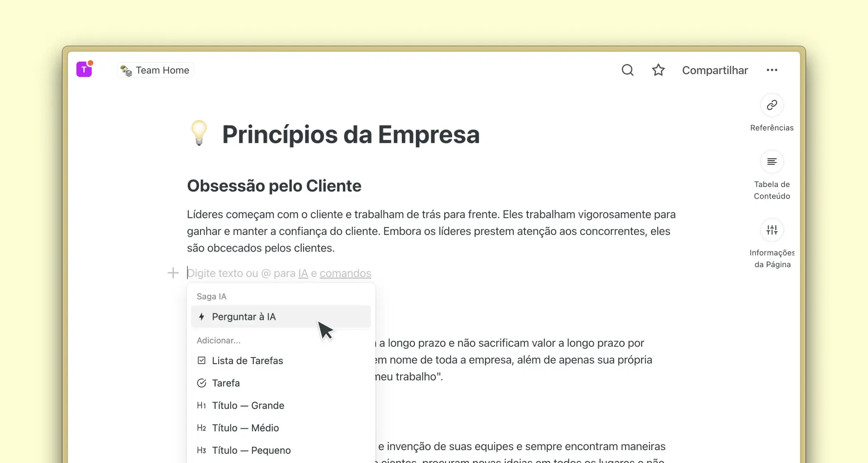Click the Compartilhar button
868x463 pixels.
click(x=715, y=70)
